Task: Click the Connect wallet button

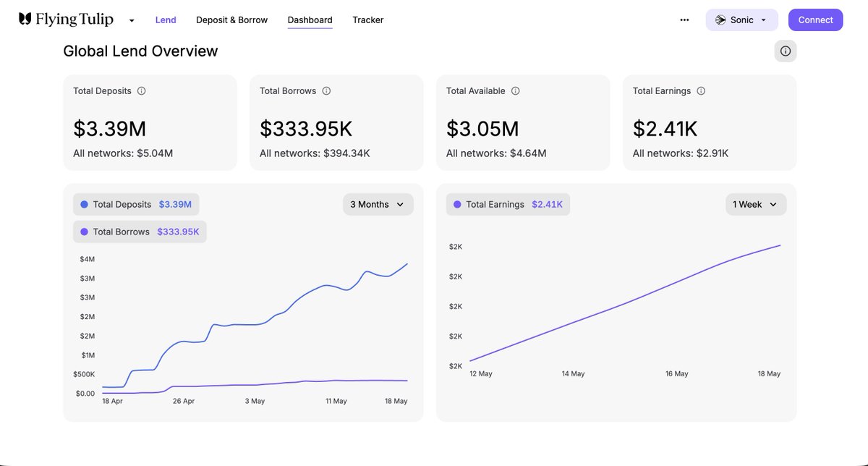Action: point(815,20)
